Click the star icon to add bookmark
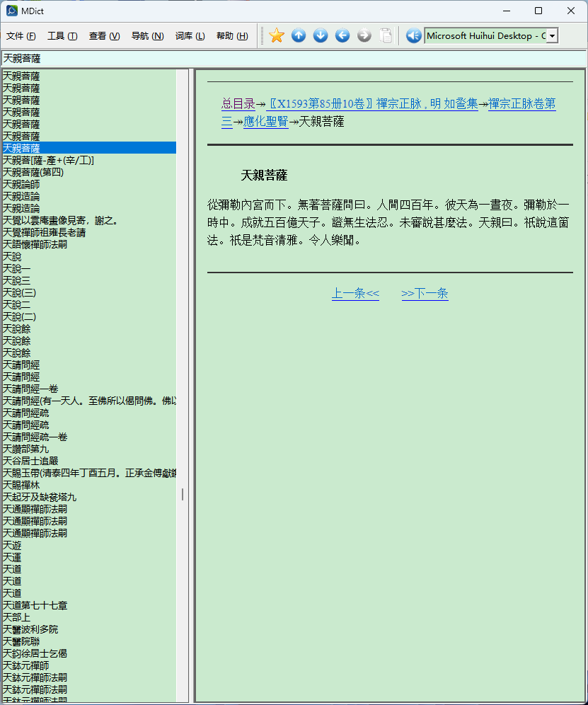 (x=276, y=35)
